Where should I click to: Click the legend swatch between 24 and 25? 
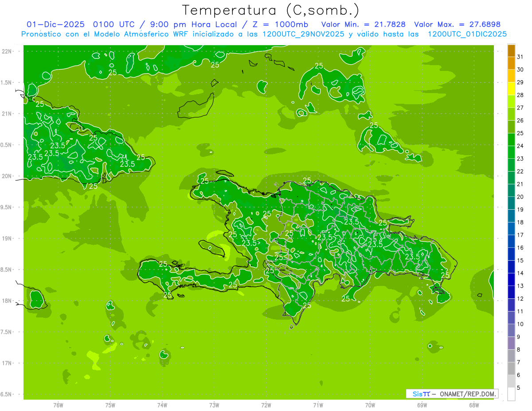point(511,140)
